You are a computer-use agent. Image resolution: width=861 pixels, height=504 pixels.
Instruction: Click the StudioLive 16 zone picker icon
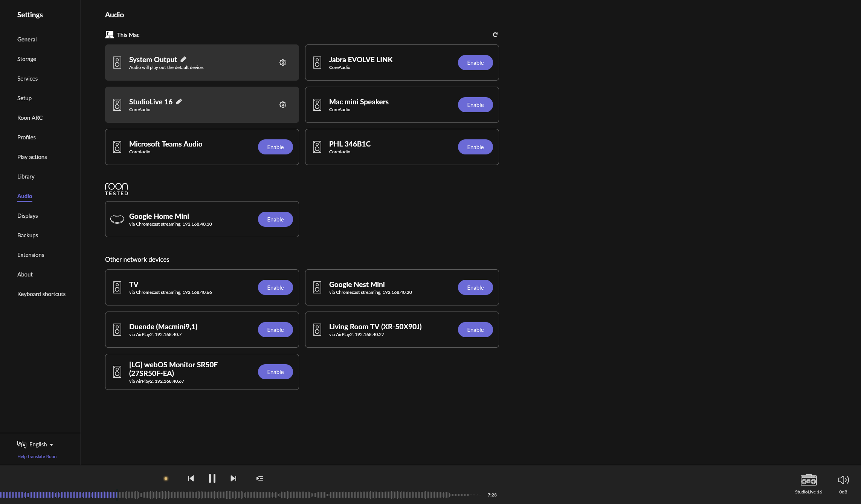click(809, 480)
